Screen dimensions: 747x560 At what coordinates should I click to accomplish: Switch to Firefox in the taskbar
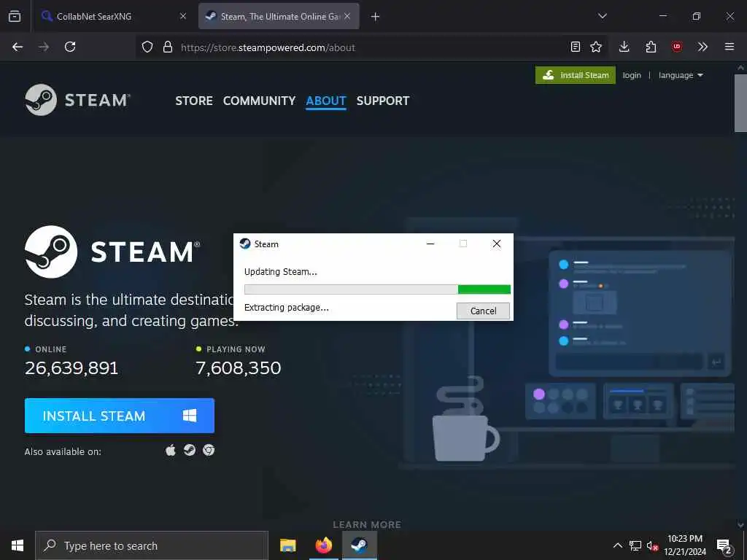point(323,545)
